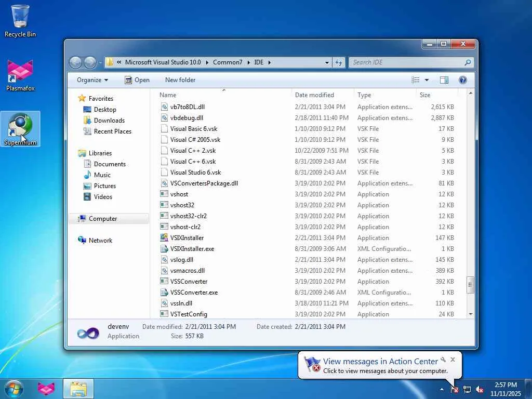
Task: Select the Visual C++ 2.vsk file
Action: point(193,150)
